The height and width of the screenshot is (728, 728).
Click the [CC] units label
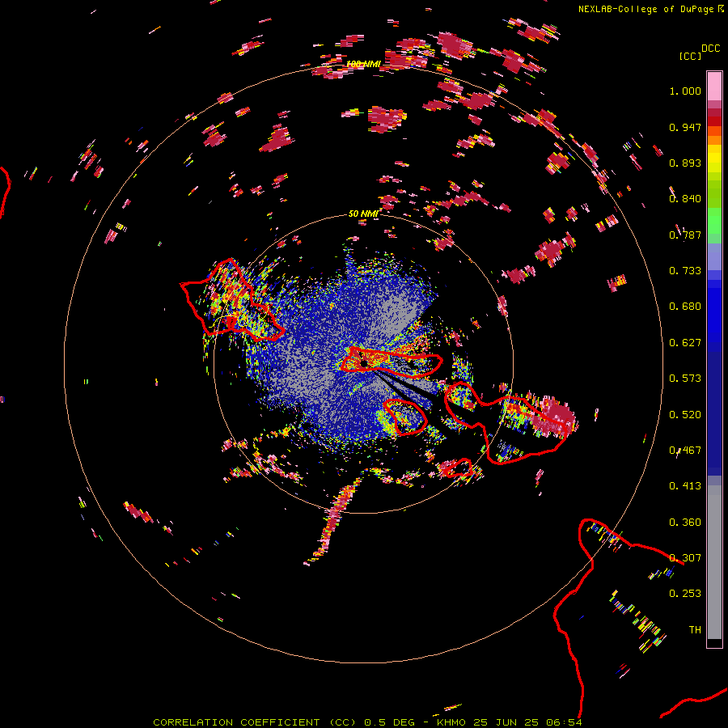point(690,56)
